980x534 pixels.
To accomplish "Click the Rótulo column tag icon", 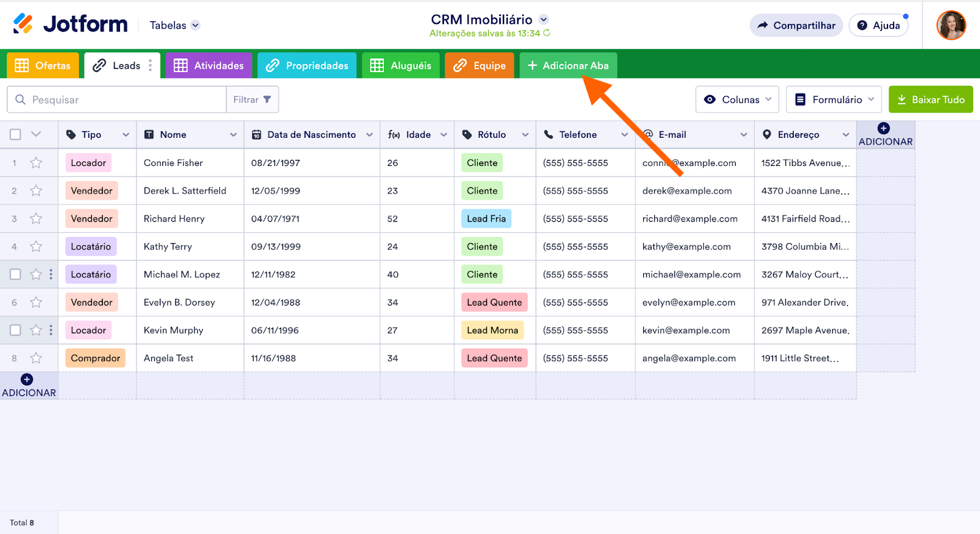I will pyautogui.click(x=467, y=135).
